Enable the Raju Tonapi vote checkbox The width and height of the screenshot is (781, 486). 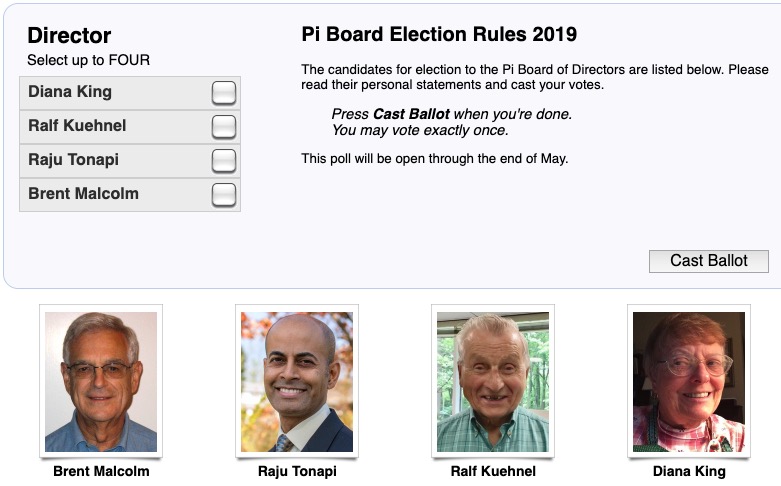[x=224, y=161]
